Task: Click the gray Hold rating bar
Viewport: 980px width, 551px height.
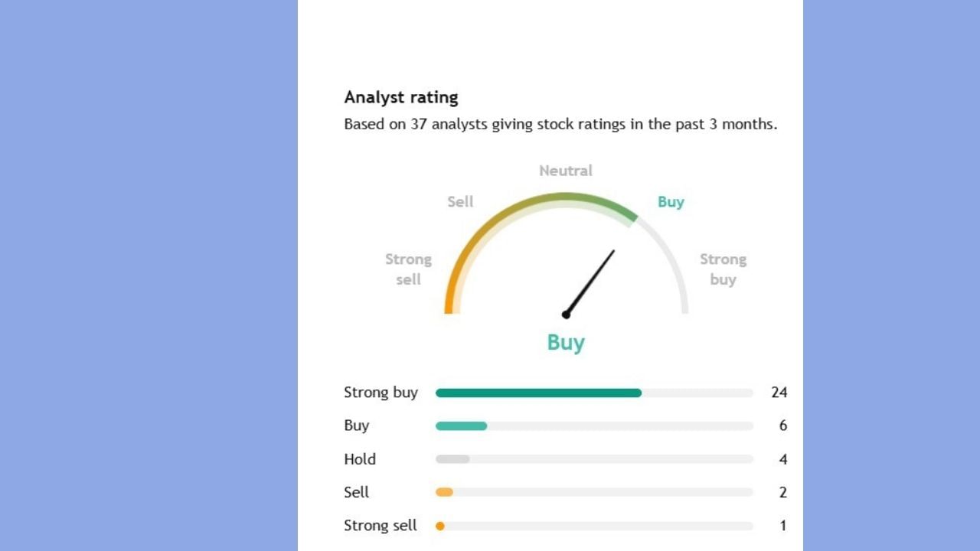Action: coord(452,459)
